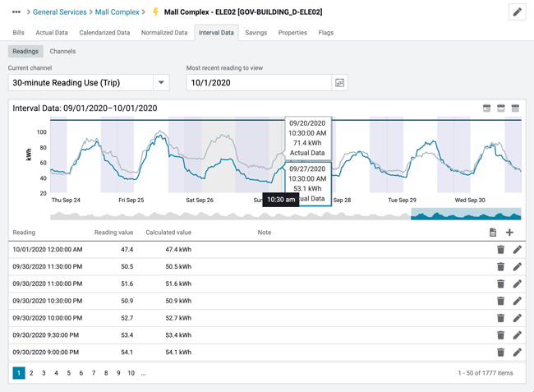This screenshot has height=392, width=534.
Task: Navigate to General Services breadcrumb link
Action: coord(59,12)
